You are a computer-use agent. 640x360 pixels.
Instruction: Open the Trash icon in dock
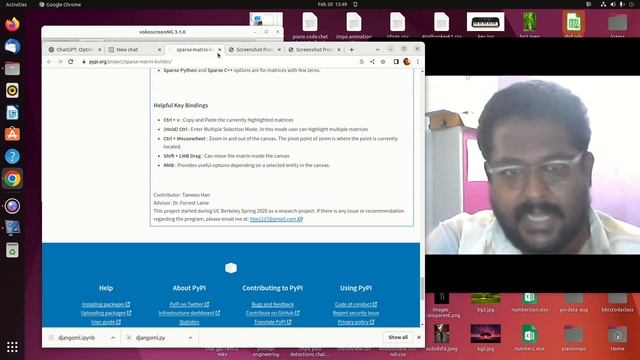click(x=12, y=250)
